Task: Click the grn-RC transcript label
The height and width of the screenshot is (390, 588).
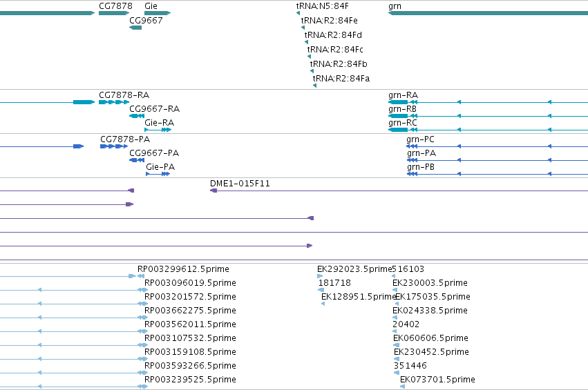Action: [403, 123]
